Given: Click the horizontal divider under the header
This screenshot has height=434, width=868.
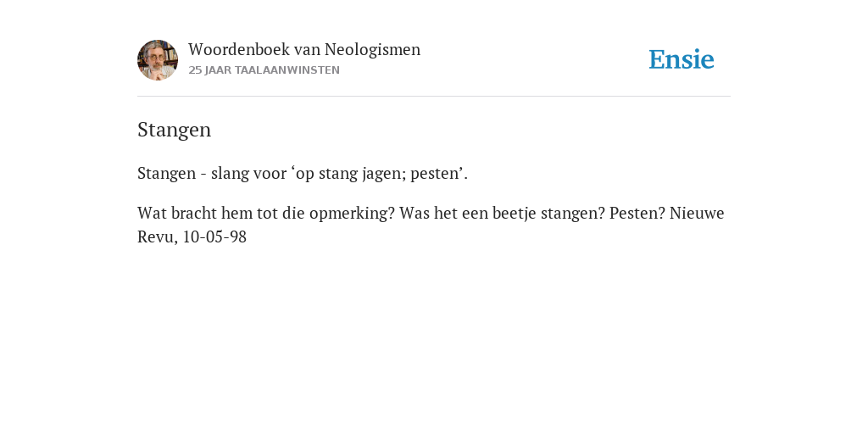Looking at the screenshot, I should [x=434, y=97].
